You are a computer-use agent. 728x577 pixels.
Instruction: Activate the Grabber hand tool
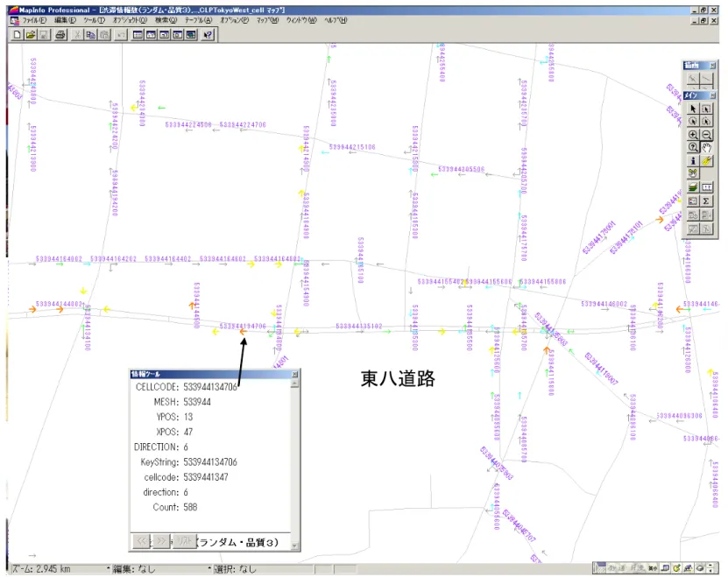706,147
